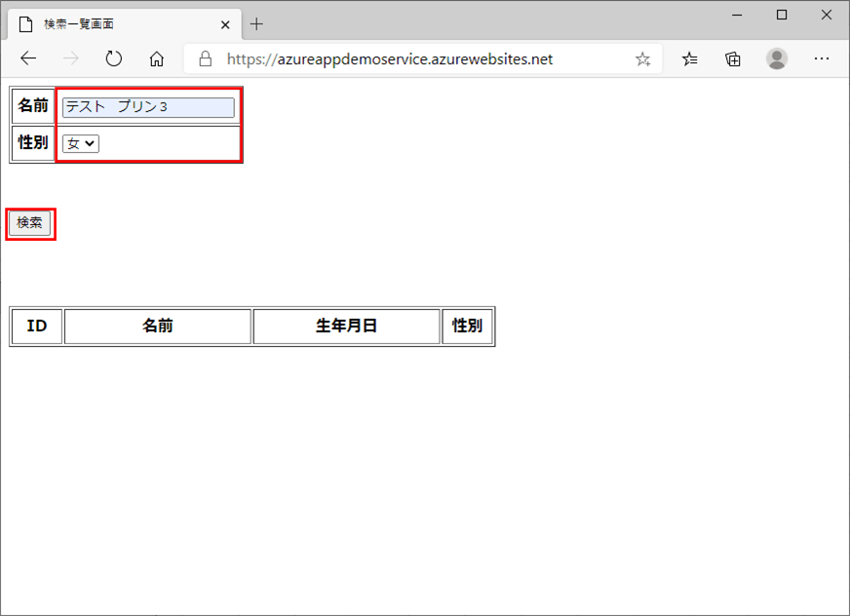Click the browser refresh icon
This screenshot has height=616, width=850.
tap(113, 58)
